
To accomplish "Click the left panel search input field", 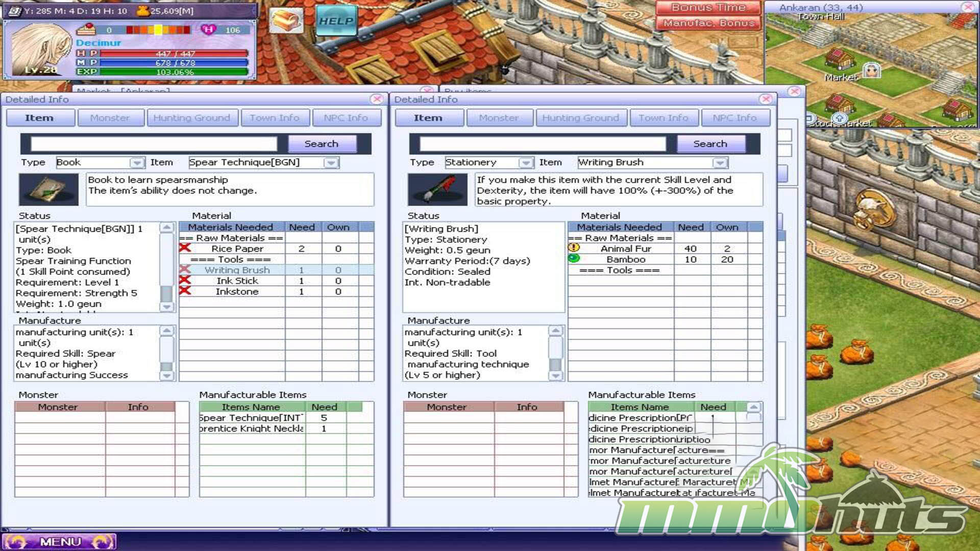I will click(154, 144).
